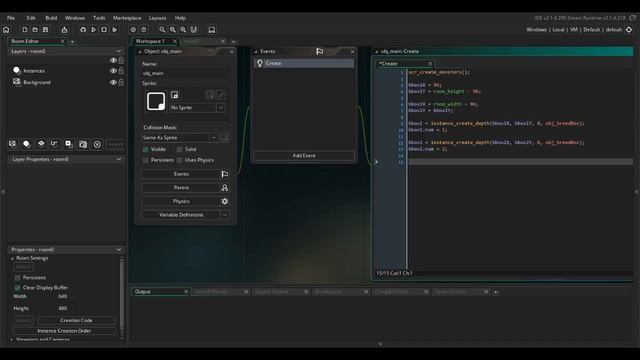Click the Clean project toolbar icon
Viewport: 640px width, 360px height.
(x=115, y=30)
